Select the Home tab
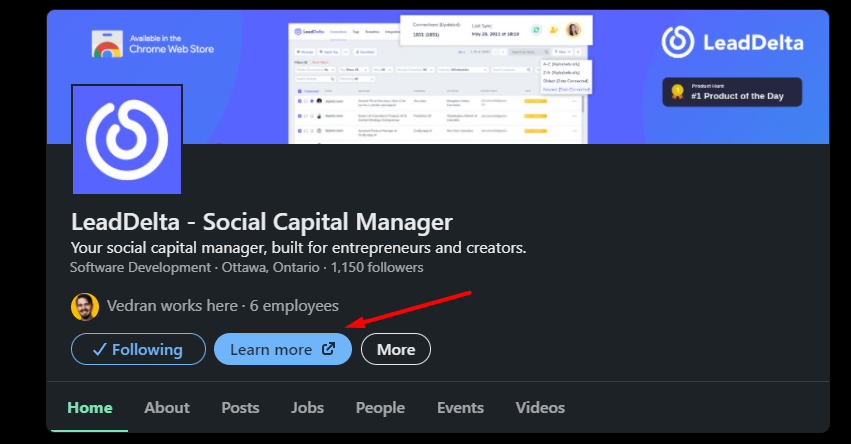 click(90, 408)
